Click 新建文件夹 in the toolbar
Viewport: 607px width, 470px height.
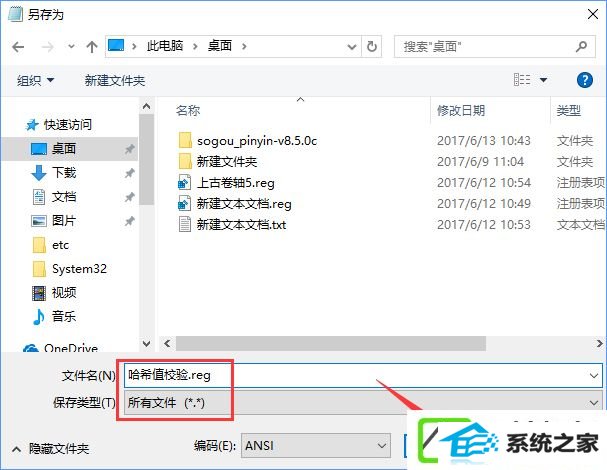point(115,81)
